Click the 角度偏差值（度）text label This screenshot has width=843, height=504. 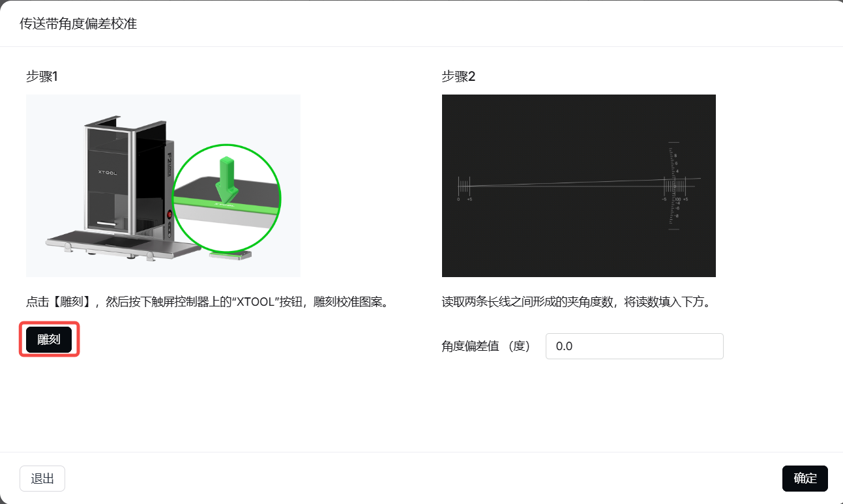click(x=486, y=346)
